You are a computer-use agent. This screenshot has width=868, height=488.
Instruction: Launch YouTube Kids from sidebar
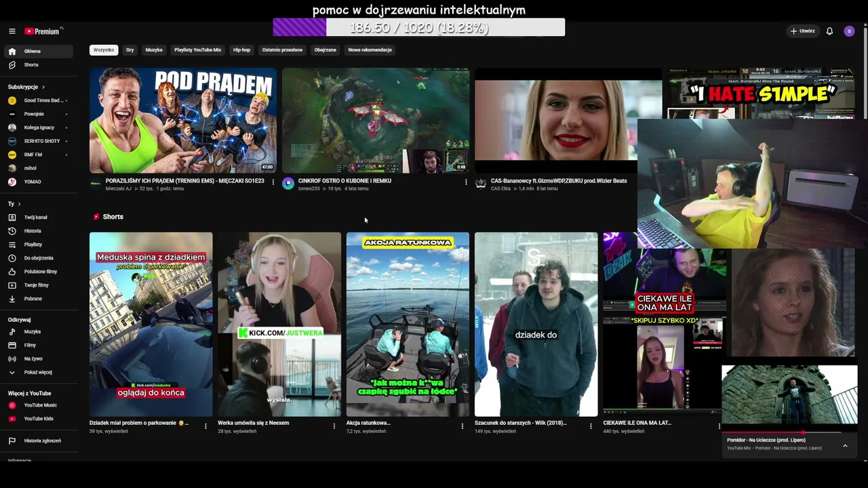[39, 419]
